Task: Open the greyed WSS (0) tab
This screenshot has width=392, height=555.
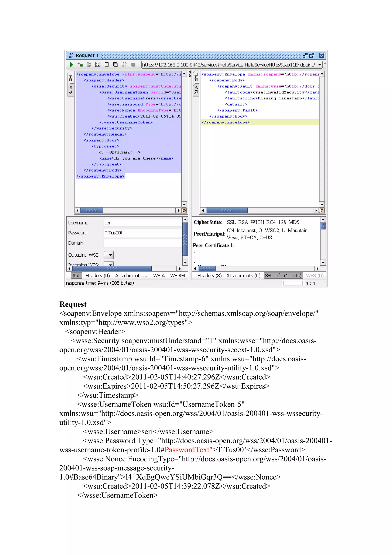Action: [x=315, y=276]
